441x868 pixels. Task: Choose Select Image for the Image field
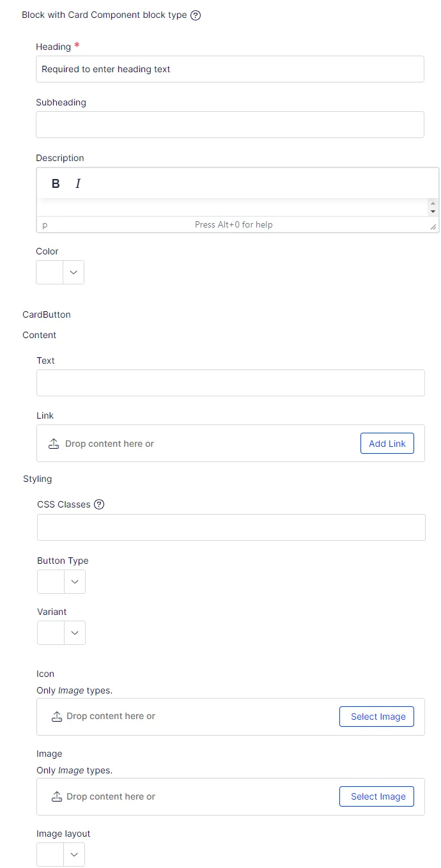pyautogui.click(x=377, y=796)
